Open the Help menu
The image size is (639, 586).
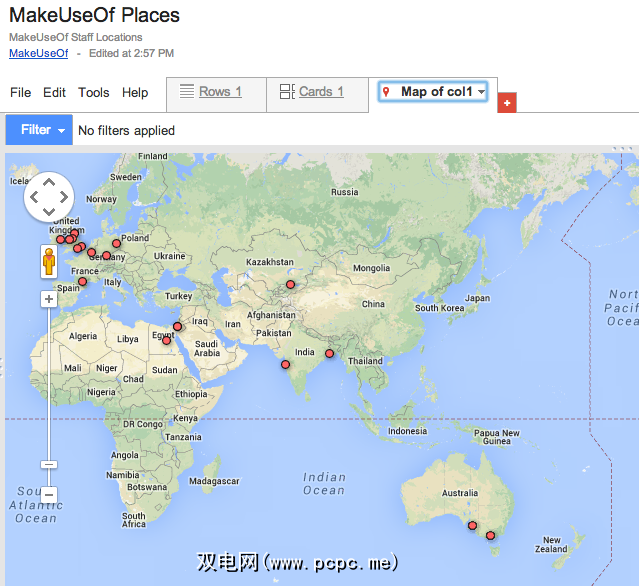[x=135, y=93]
